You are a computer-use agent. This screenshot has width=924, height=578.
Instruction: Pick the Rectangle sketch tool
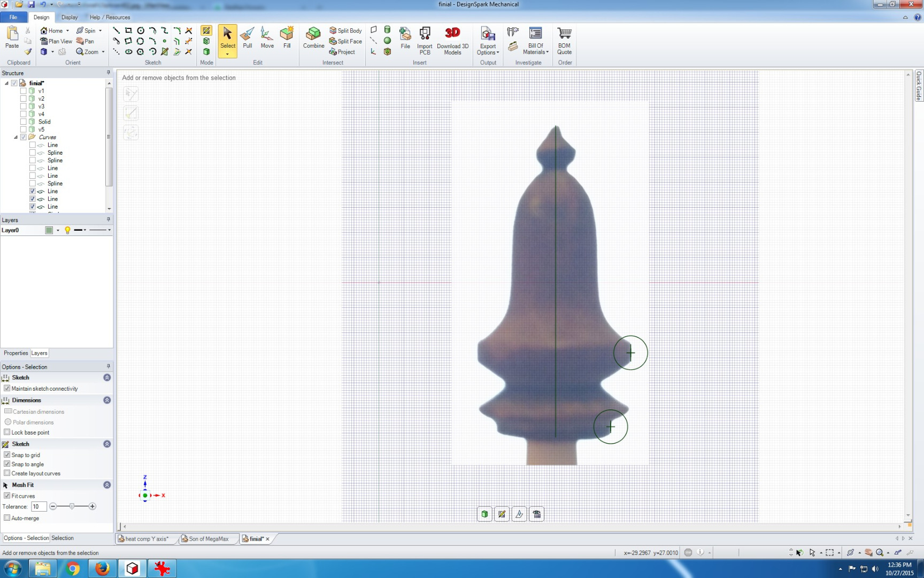pyautogui.click(x=128, y=31)
